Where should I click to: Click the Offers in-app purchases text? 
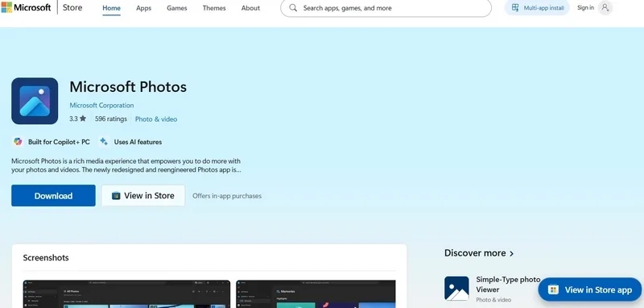227,196
